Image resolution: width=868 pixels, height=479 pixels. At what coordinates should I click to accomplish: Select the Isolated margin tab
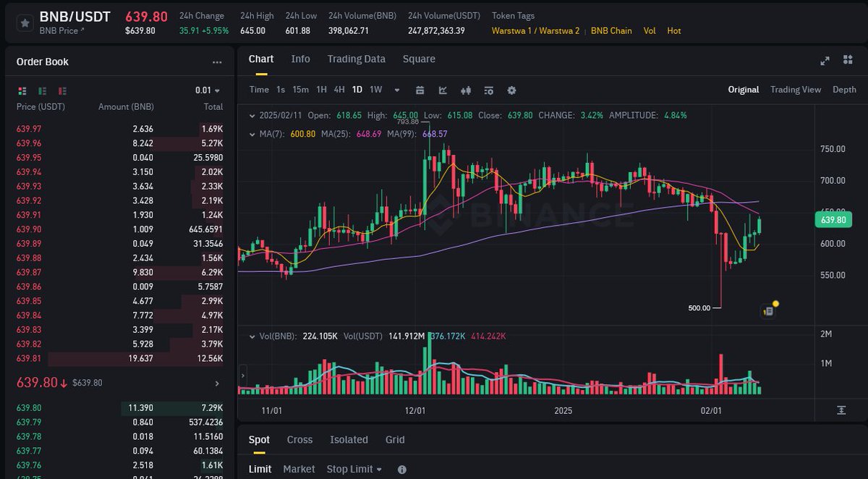[349, 439]
